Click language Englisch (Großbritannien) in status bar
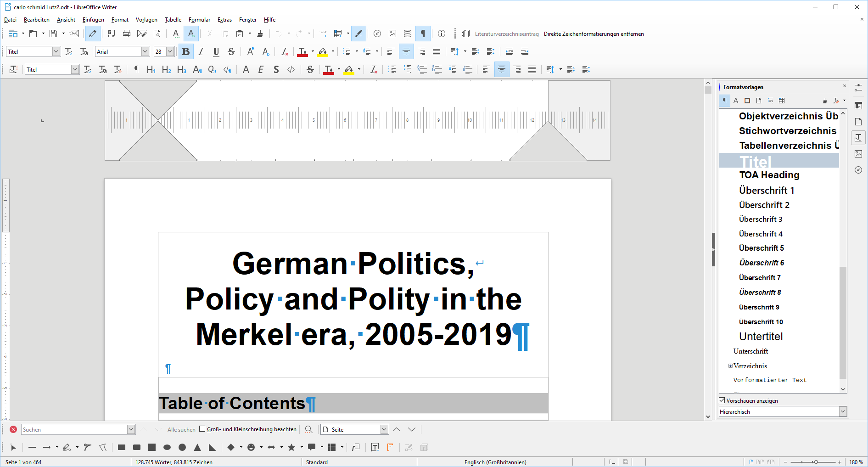Screen dimensions: 868x467 point(495,462)
